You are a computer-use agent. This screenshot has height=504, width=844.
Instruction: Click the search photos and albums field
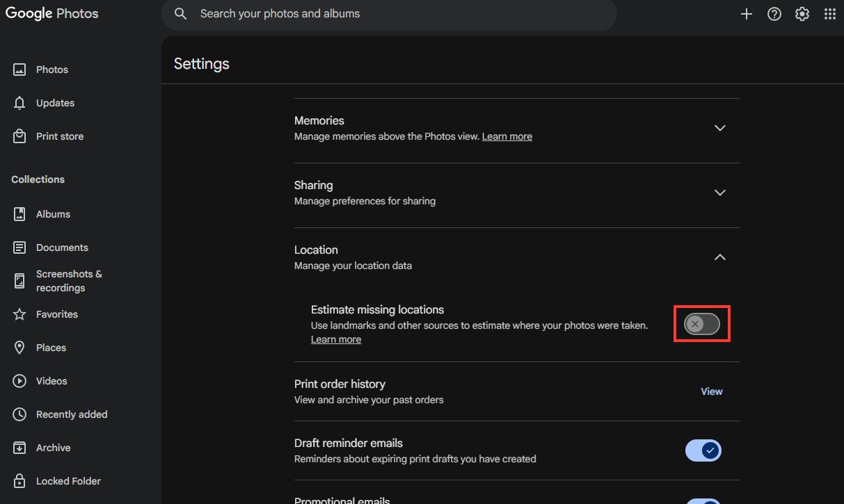(x=389, y=14)
